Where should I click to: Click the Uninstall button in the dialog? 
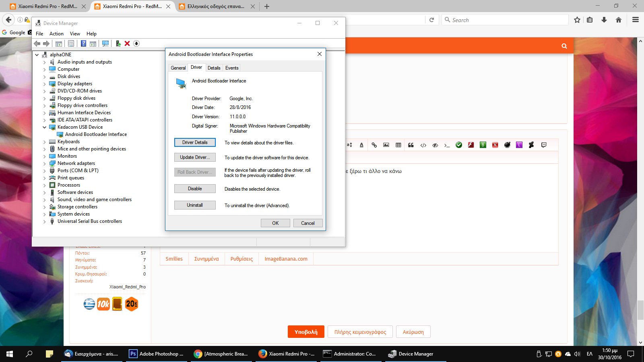(195, 205)
